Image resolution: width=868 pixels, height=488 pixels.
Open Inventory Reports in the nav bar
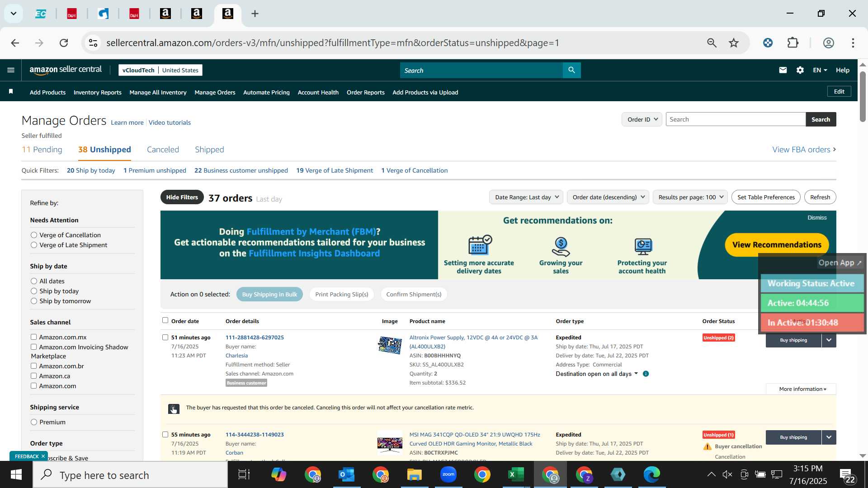coord(97,92)
